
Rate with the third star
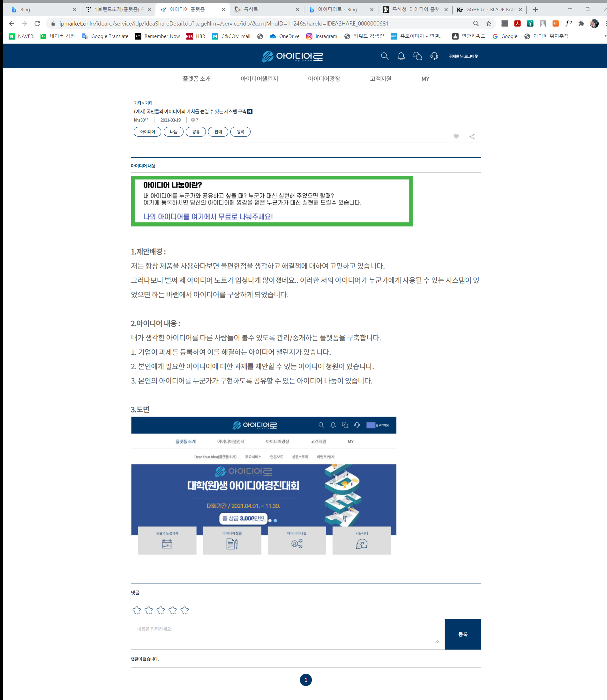point(161,610)
